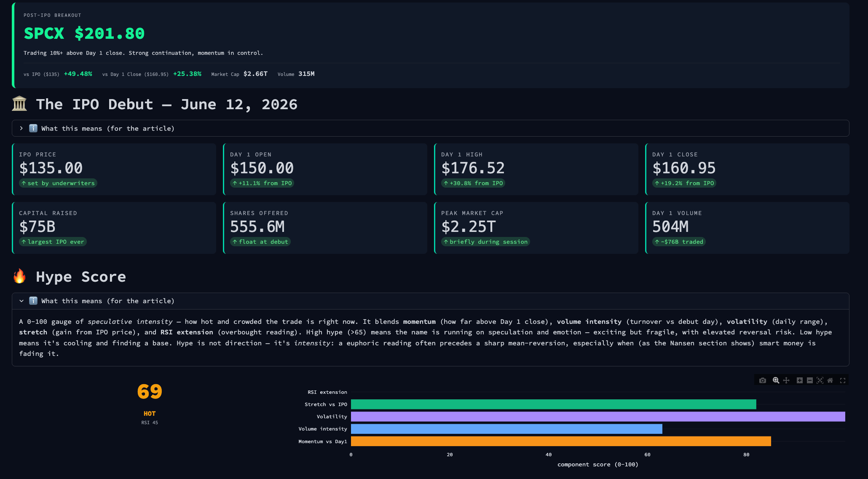Click the Day 1 Close $160.95 value

[x=684, y=168]
